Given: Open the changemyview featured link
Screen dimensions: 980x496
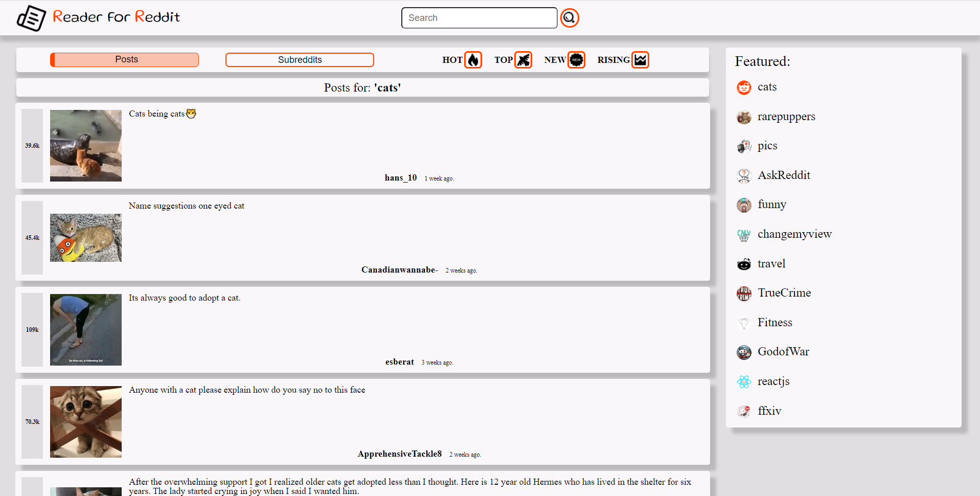Looking at the screenshot, I should coord(794,234).
